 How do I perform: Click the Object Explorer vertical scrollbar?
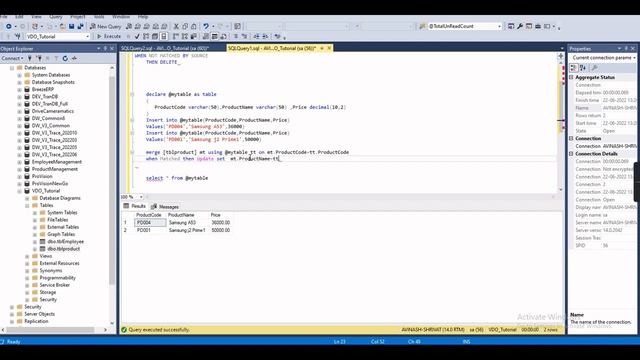point(112,180)
